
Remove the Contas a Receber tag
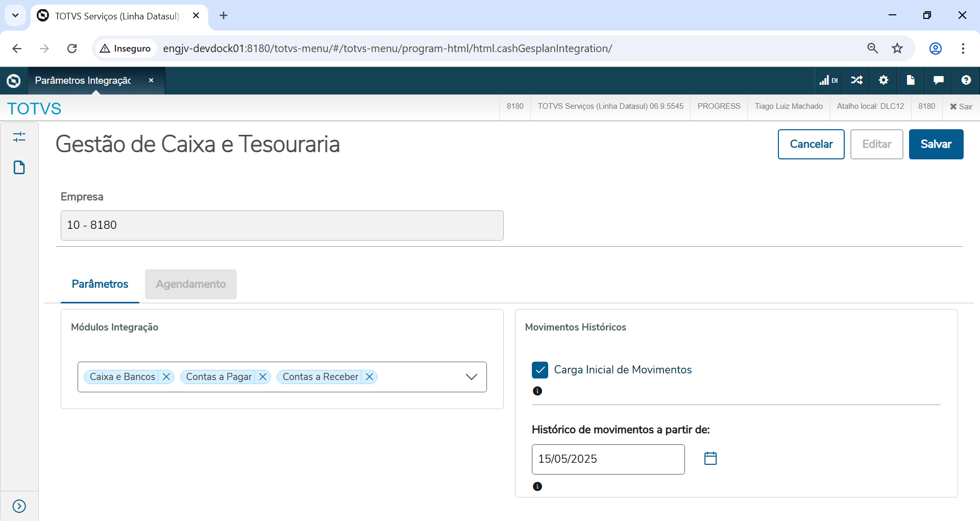click(370, 377)
